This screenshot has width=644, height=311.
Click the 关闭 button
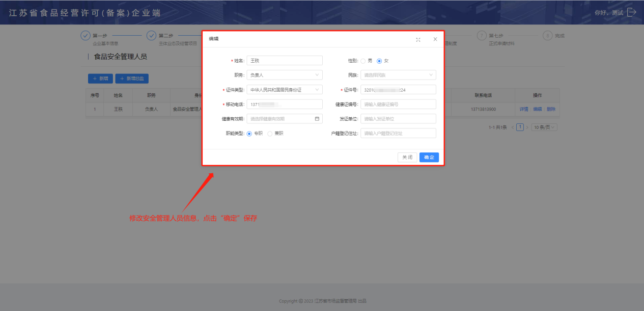[407, 158]
